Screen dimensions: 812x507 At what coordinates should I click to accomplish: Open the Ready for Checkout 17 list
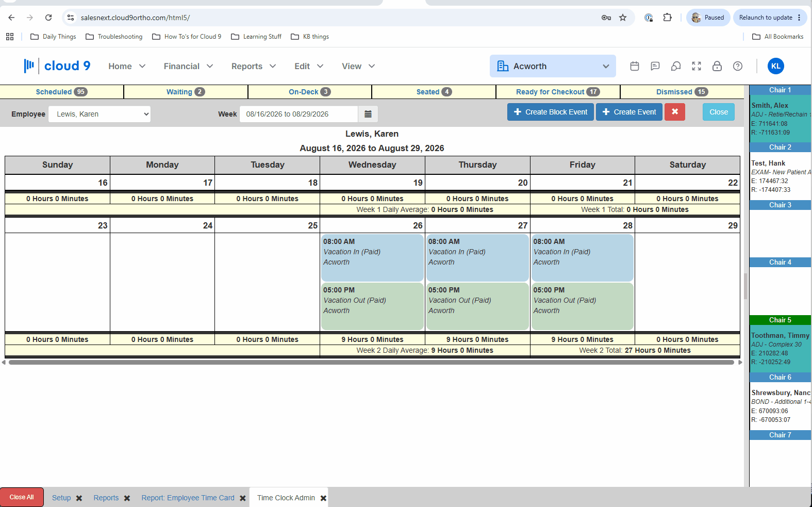point(558,92)
